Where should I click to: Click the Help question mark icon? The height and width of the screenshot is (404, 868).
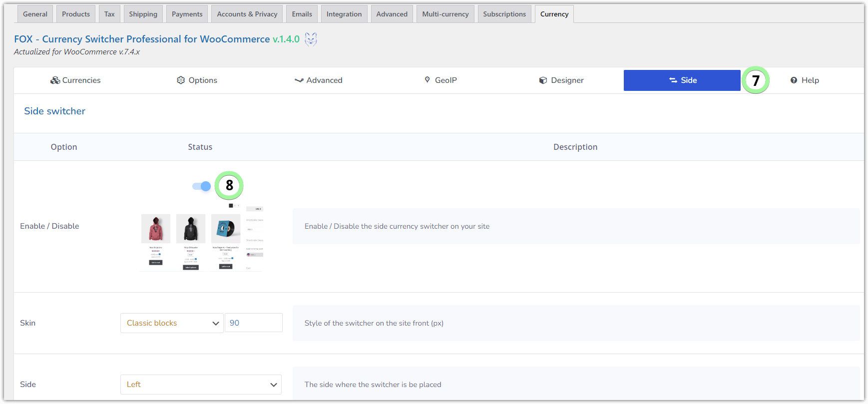pos(794,80)
